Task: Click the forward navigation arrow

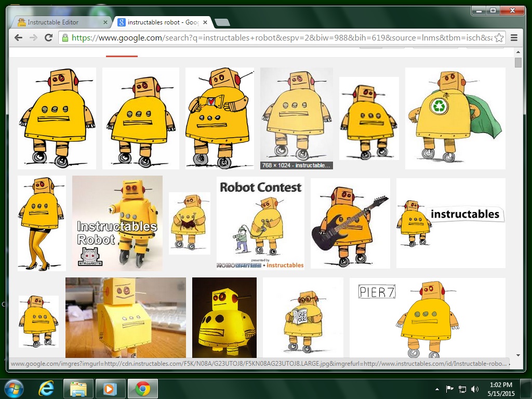Action: (33, 37)
